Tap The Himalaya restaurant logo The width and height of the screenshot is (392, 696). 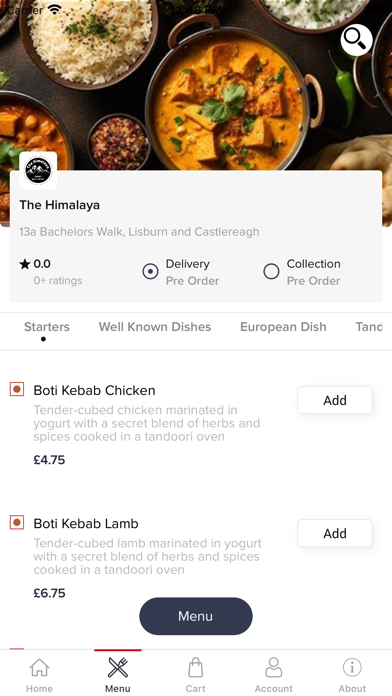(38, 170)
